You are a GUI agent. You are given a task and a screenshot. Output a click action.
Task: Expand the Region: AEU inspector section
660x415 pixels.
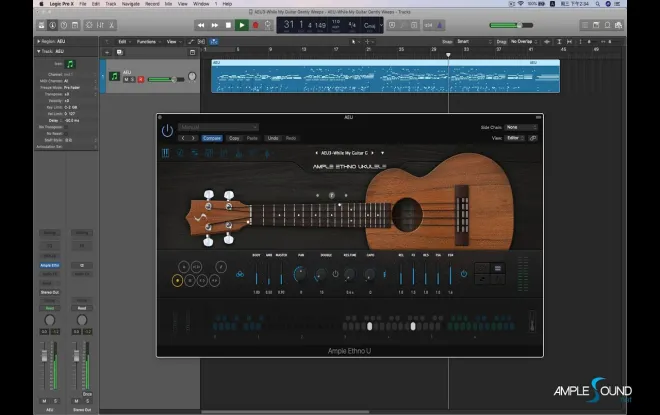click(x=39, y=41)
